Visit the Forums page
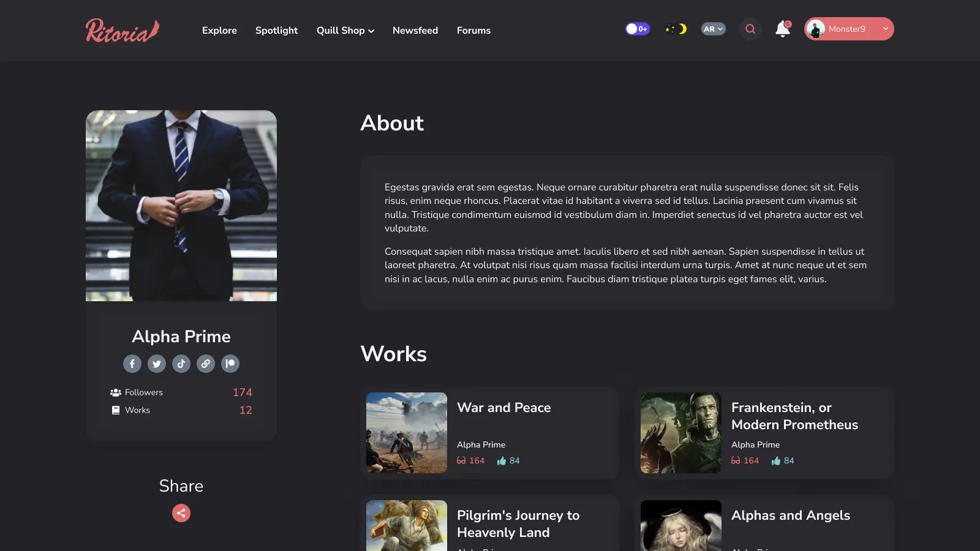The image size is (980, 551). 473,30
